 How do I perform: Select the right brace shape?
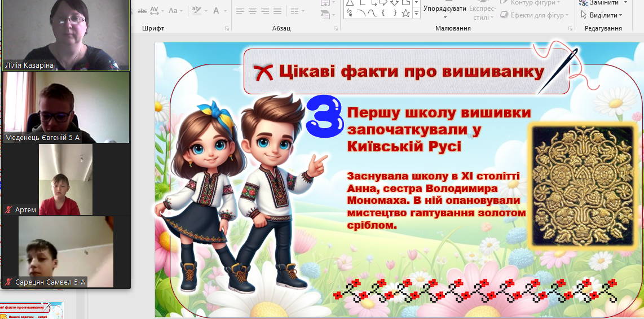(394, 13)
